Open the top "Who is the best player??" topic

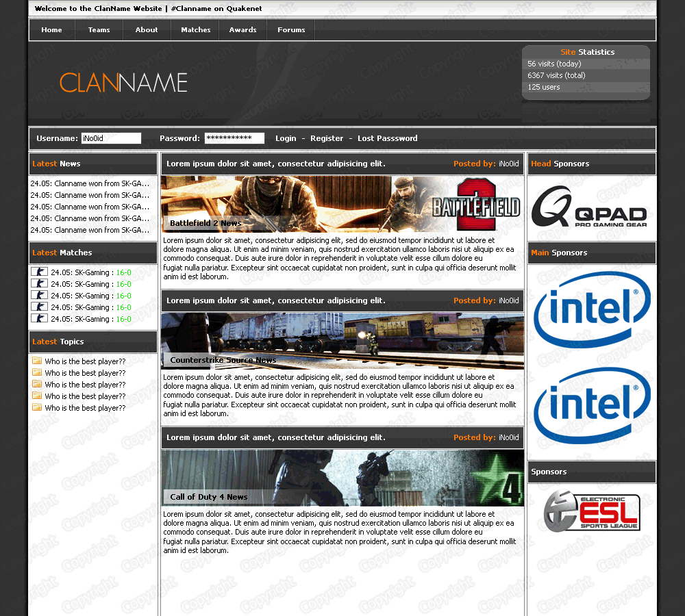85,361
